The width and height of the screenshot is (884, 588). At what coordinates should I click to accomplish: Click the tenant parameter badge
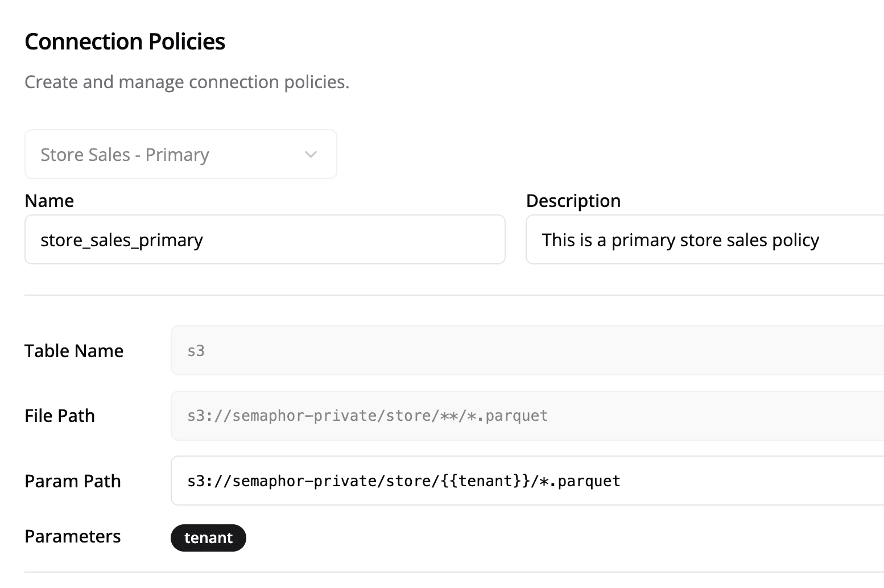point(208,538)
